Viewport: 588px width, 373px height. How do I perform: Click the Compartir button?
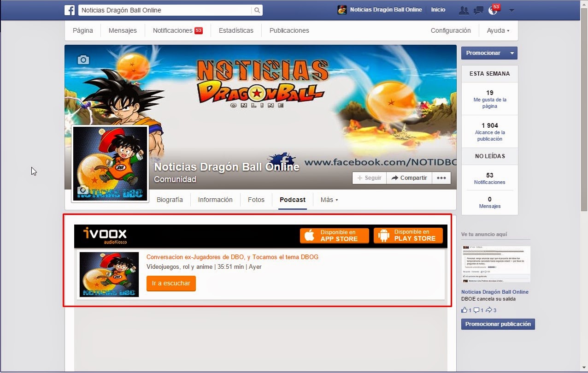(x=409, y=178)
